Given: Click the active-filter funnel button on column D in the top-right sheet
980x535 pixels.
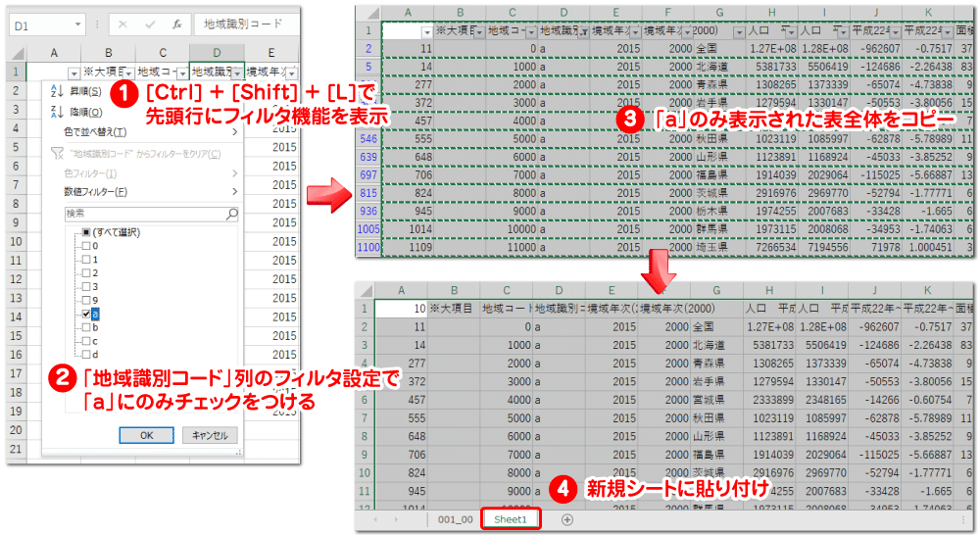Looking at the screenshot, I should tap(583, 32).
